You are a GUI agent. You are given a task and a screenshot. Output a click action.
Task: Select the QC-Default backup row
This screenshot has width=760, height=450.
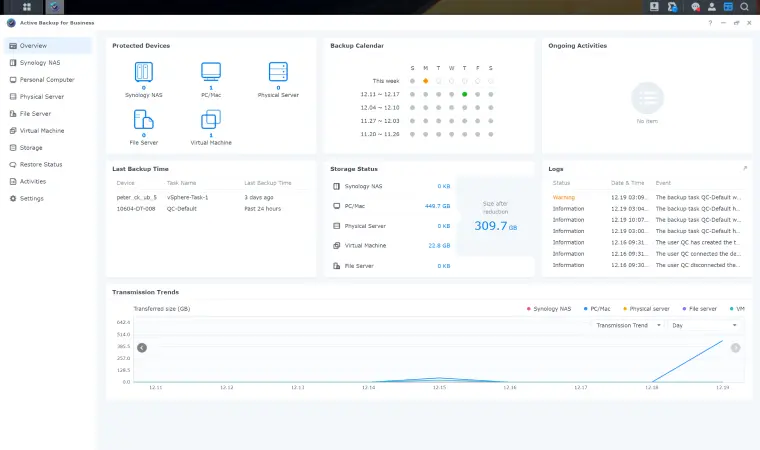[x=211, y=209]
